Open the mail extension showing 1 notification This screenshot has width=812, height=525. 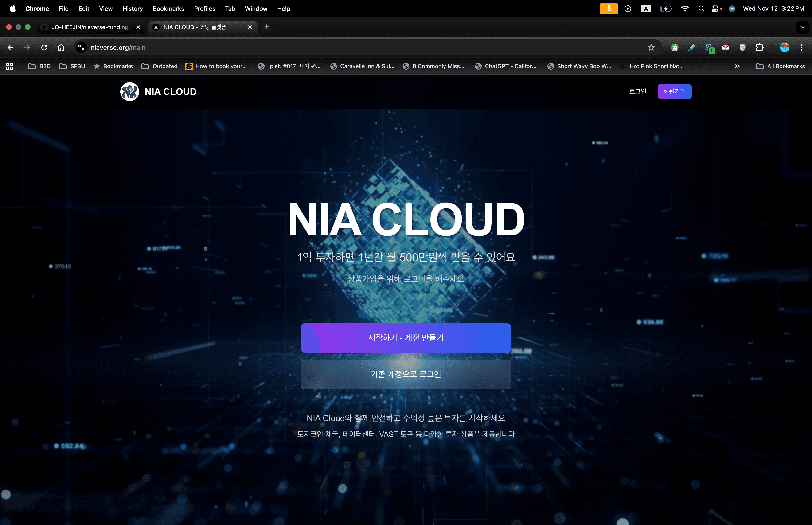709,47
